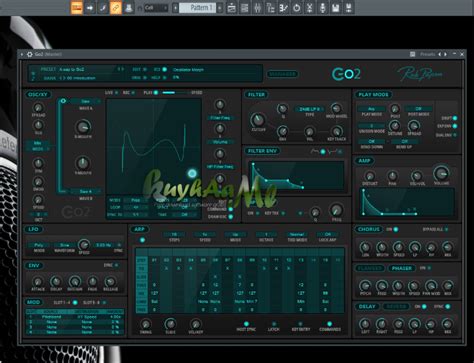The image size is (474, 363).
Task: Open the Wave A waveform selector
Action: (x=86, y=101)
